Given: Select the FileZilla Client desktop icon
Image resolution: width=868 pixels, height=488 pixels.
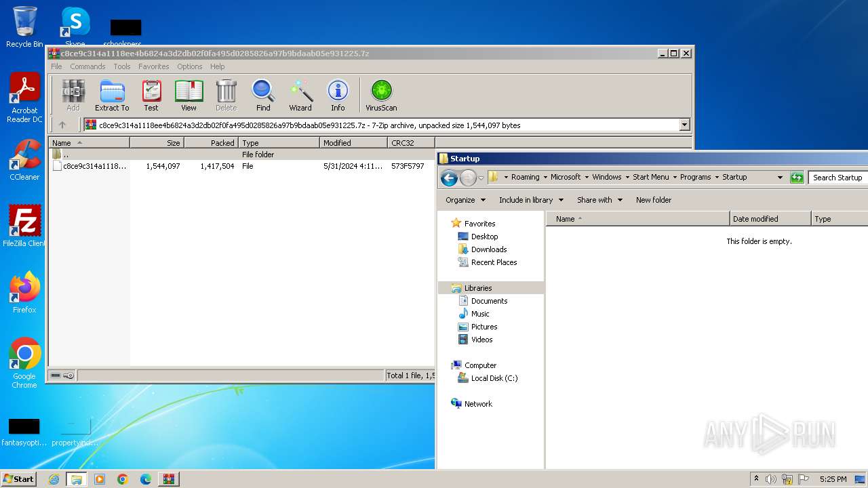Looking at the screenshot, I should point(24,226).
